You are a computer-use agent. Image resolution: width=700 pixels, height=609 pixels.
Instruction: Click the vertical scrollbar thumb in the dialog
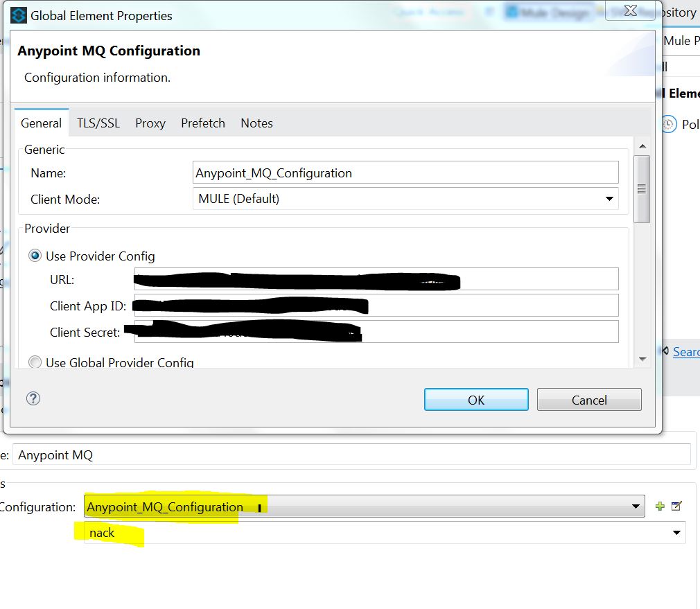coord(642,189)
